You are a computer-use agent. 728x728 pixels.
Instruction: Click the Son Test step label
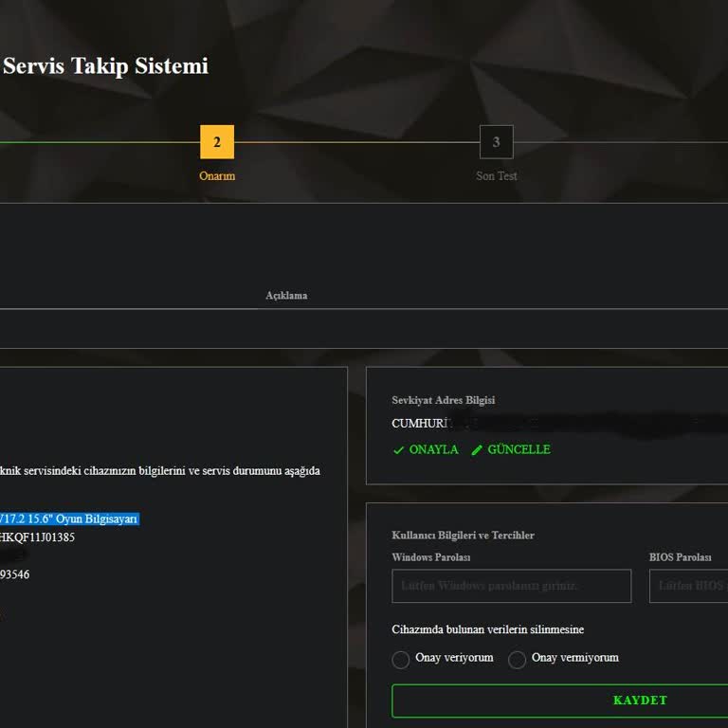point(497,176)
